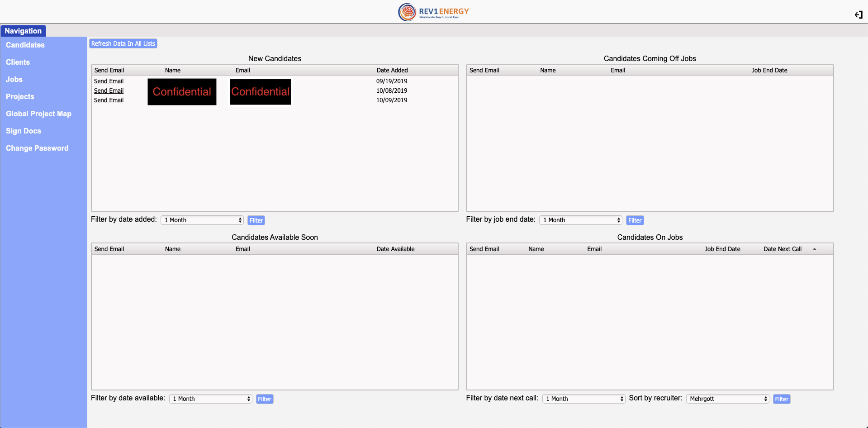Select the 10/08/2019 date cell
This screenshot has width=868, height=428.
tap(392, 90)
